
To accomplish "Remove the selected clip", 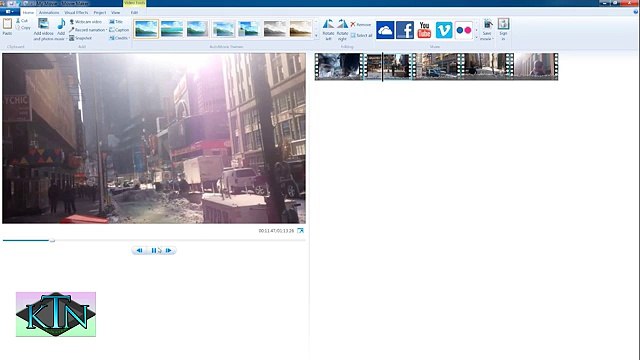I will click(361, 24).
